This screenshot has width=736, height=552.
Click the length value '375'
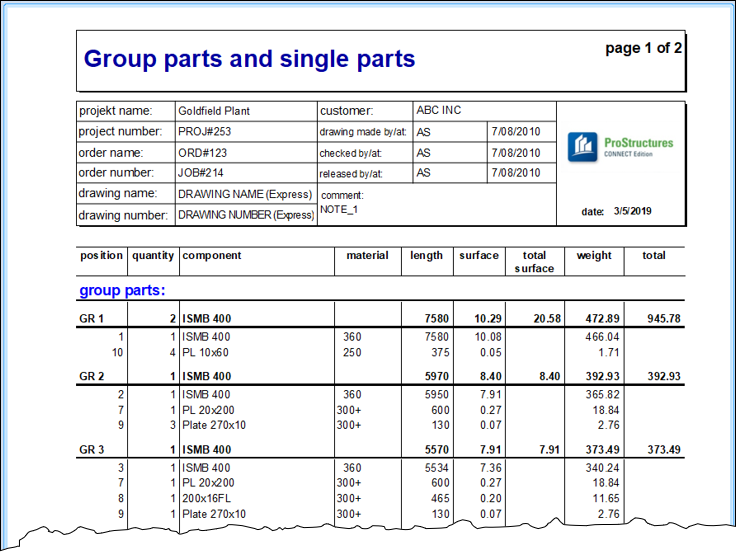coord(440,353)
